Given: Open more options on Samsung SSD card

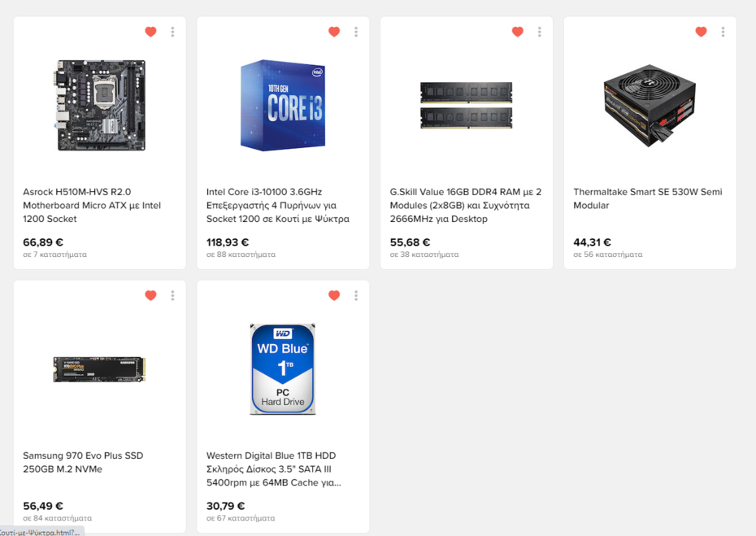Looking at the screenshot, I should click(x=172, y=295).
